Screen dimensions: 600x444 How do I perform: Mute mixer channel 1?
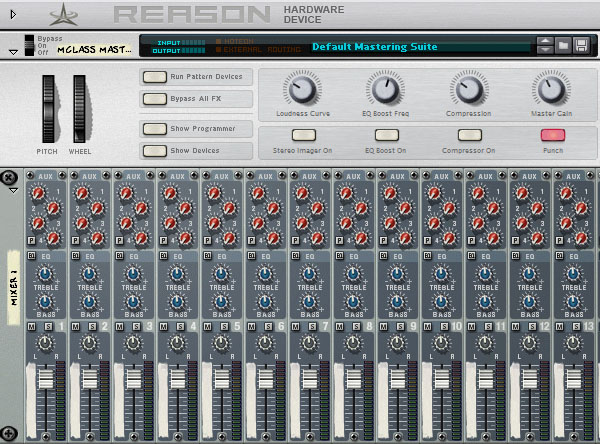point(32,327)
